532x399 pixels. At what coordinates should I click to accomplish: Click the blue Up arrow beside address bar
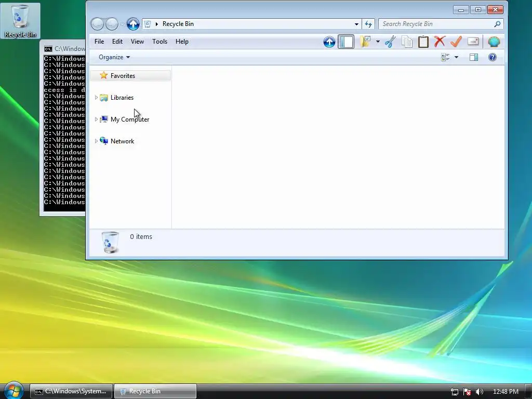click(x=133, y=24)
